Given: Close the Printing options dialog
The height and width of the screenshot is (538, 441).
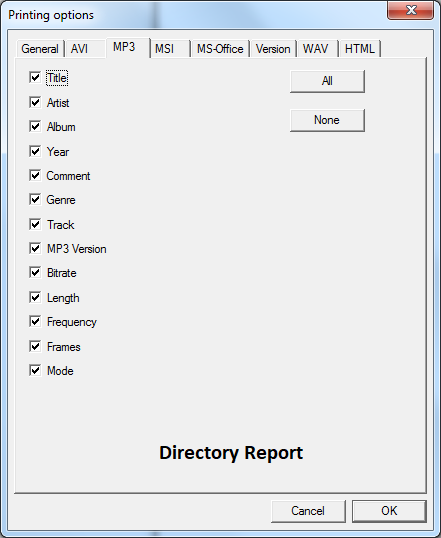Looking at the screenshot, I should [x=410, y=10].
